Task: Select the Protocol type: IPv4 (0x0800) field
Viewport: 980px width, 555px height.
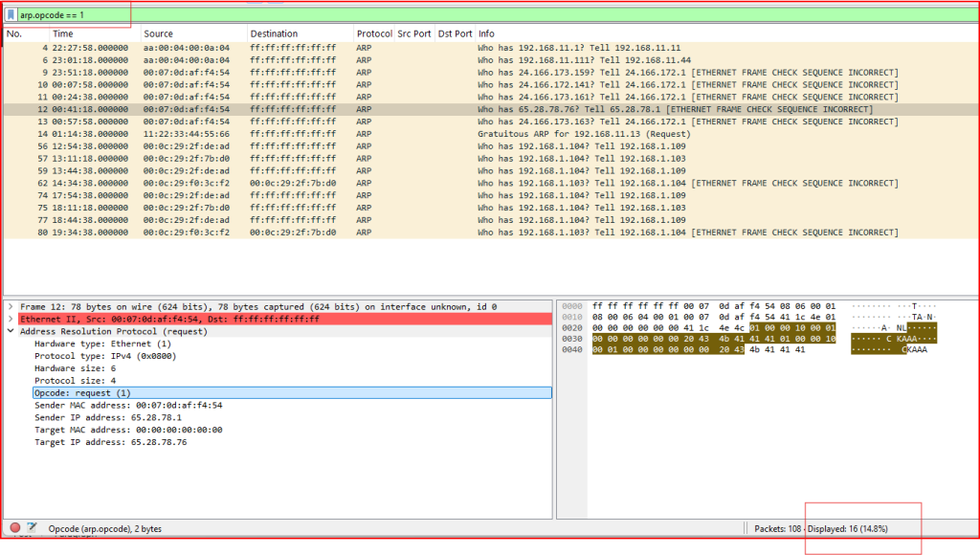Action: pyautogui.click(x=105, y=356)
